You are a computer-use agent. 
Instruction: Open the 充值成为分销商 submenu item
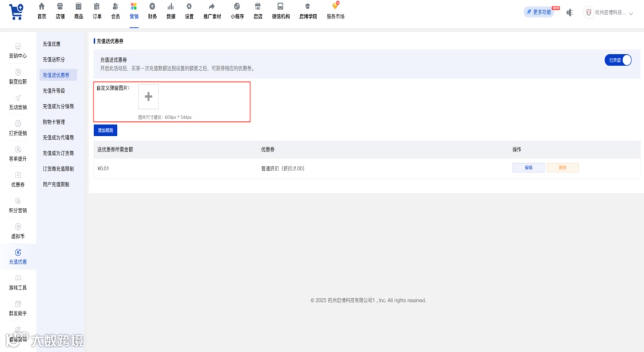58,106
